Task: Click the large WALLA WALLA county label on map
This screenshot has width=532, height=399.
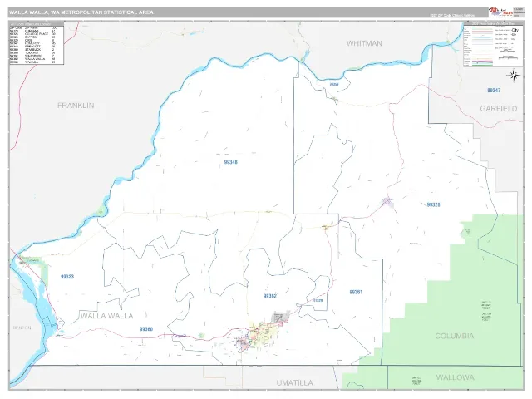Action: (x=107, y=316)
